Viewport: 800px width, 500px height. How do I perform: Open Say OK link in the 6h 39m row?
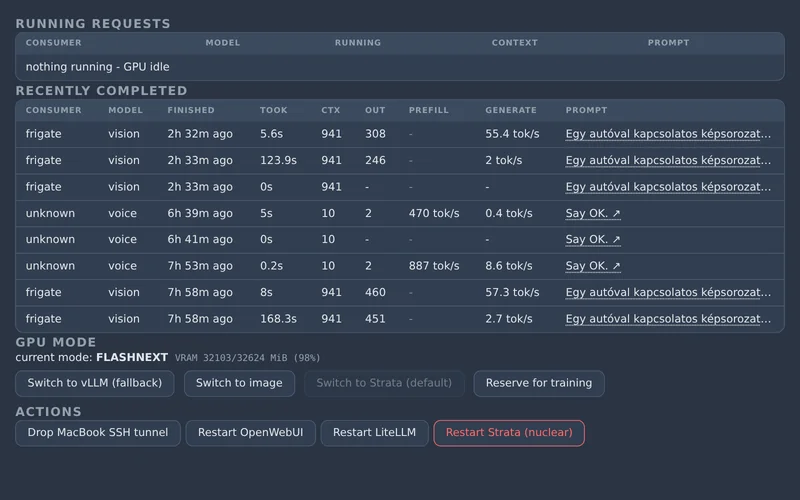tap(593, 214)
